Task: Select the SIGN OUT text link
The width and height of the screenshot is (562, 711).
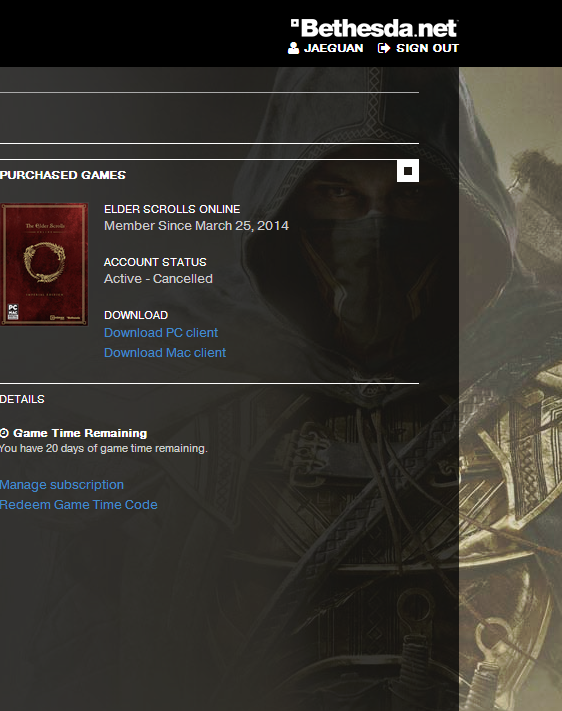Action: point(427,48)
